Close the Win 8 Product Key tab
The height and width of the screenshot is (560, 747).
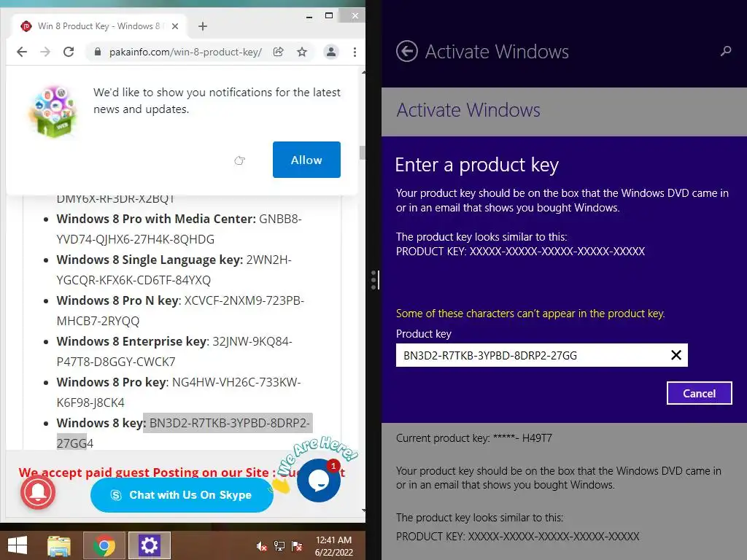coord(175,26)
